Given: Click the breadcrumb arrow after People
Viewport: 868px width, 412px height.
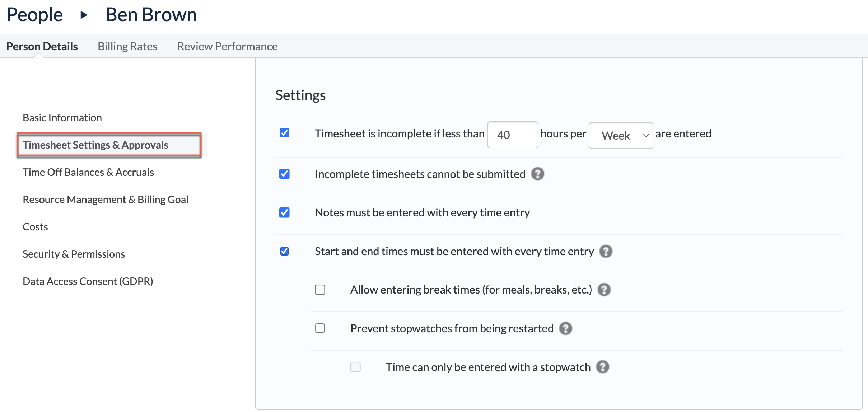Looking at the screenshot, I should 84,15.
